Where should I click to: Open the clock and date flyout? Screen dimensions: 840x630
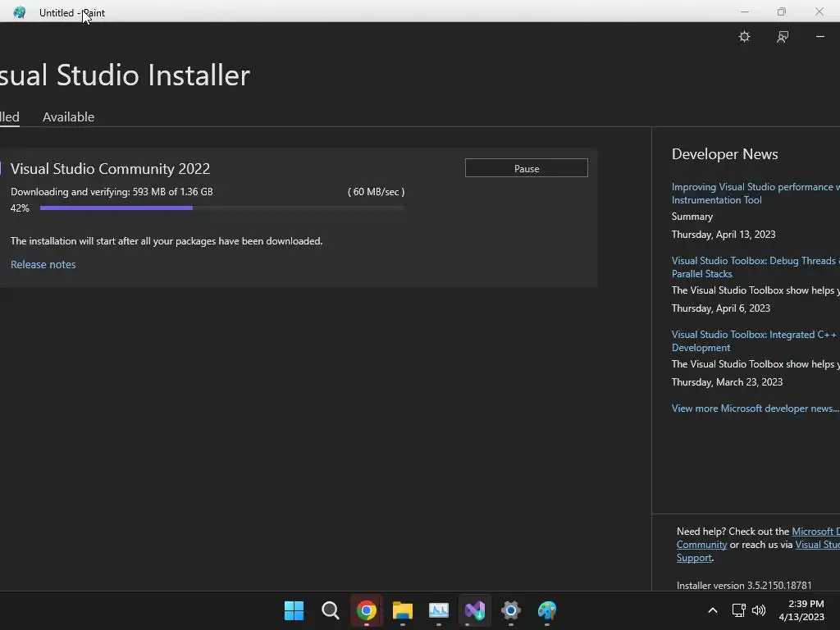[x=801, y=610]
